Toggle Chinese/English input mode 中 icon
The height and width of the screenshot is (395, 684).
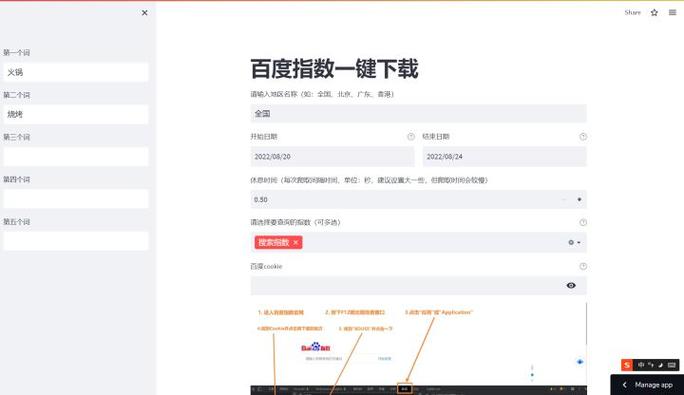click(641, 365)
